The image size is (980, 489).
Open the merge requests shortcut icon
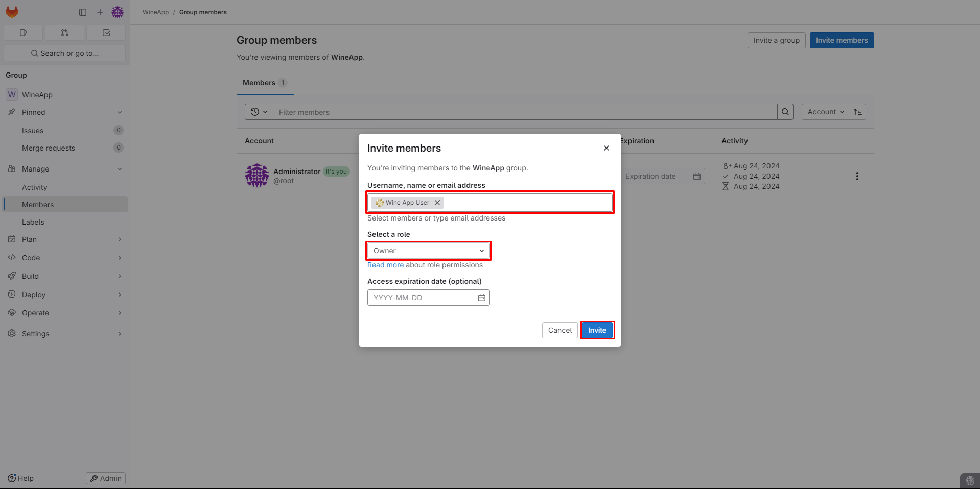coord(64,33)
